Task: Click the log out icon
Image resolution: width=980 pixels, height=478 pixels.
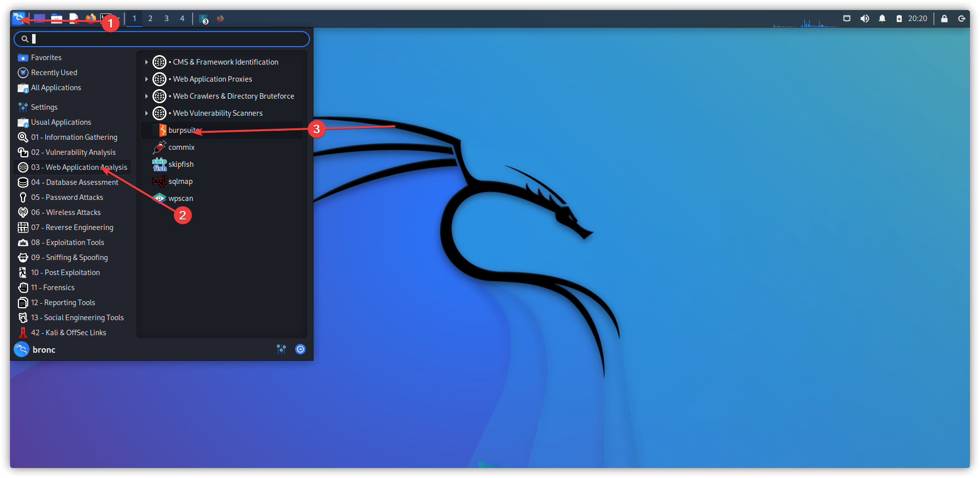Action: tap(962, 19)
